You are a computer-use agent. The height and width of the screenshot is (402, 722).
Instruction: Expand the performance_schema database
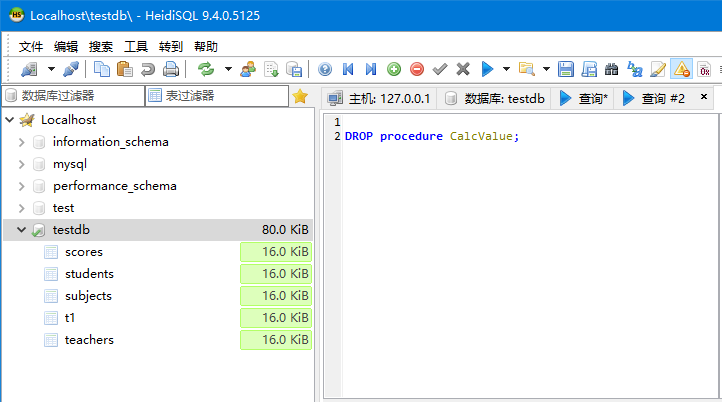click(x=22, y=186)
